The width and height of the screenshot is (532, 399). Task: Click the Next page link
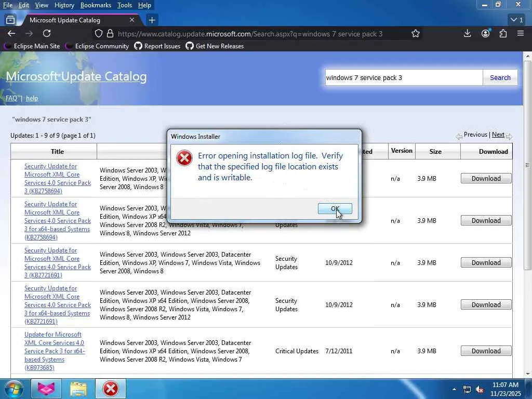pyautogui.click(x=498, y=135)
